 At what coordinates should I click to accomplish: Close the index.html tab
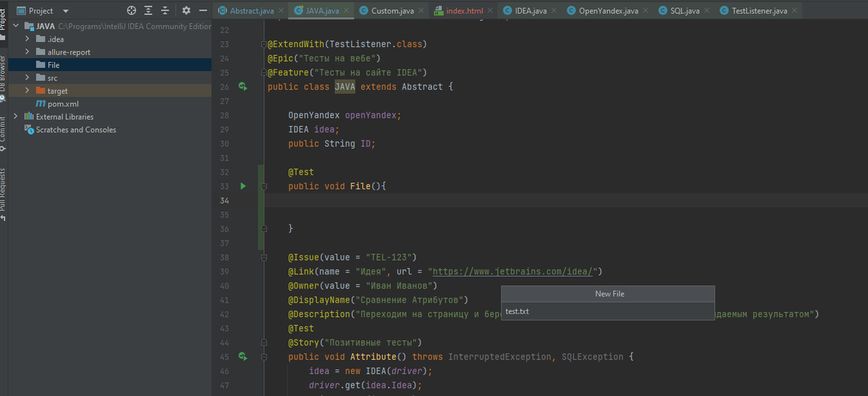point(489,11)
